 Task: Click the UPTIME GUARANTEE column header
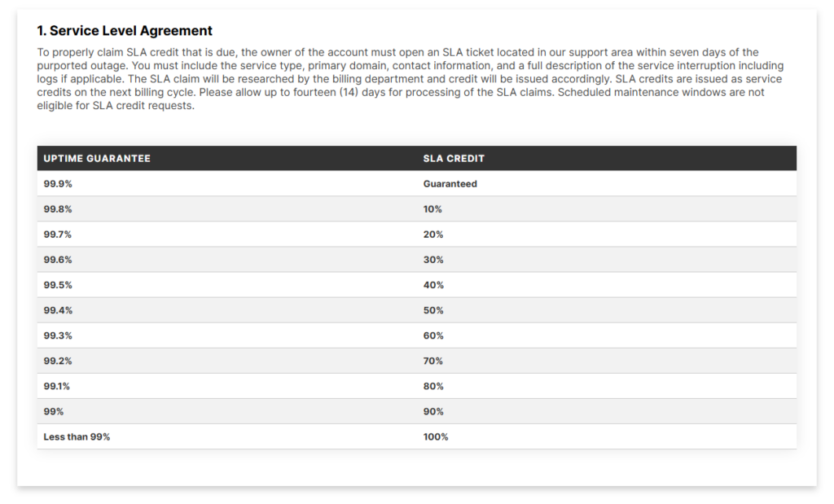pos(97,159)
